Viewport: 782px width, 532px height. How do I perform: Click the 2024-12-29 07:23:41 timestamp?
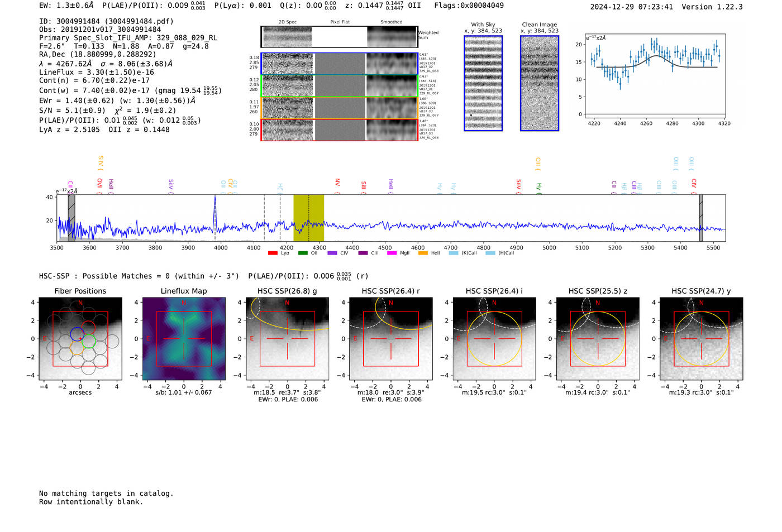[632, 7]
